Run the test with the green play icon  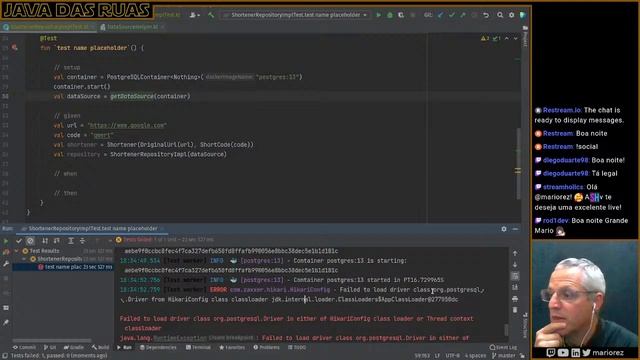378,15
